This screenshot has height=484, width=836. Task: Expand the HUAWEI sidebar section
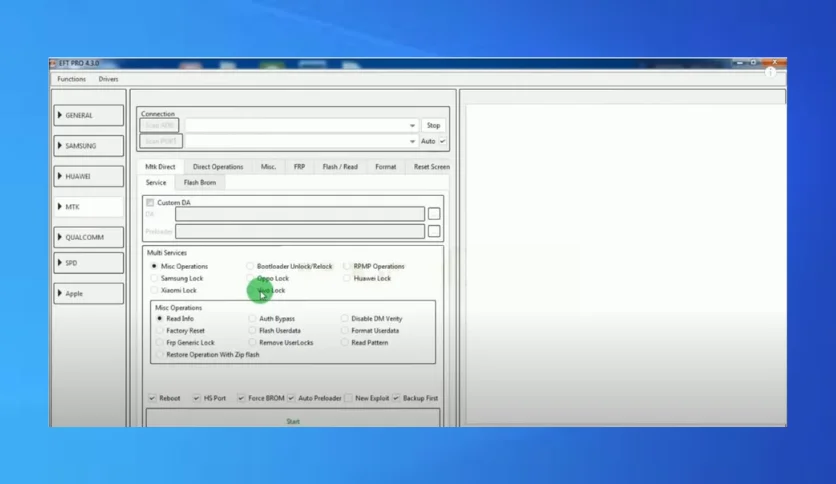(89, 176)
